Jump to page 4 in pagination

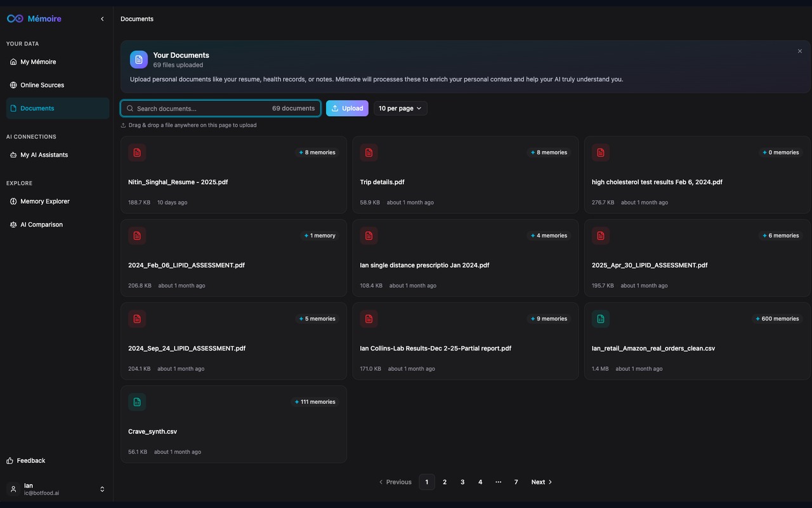(x=480, y=481)
